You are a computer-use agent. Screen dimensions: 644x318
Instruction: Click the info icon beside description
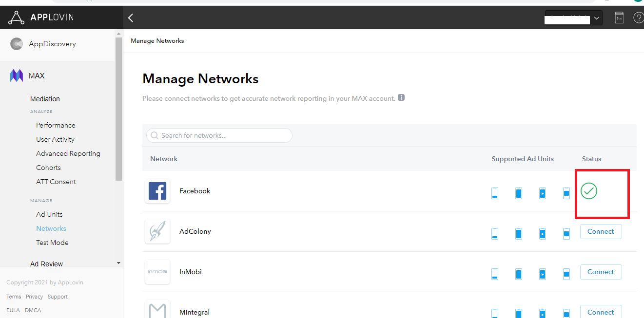[x=401, y=97]
